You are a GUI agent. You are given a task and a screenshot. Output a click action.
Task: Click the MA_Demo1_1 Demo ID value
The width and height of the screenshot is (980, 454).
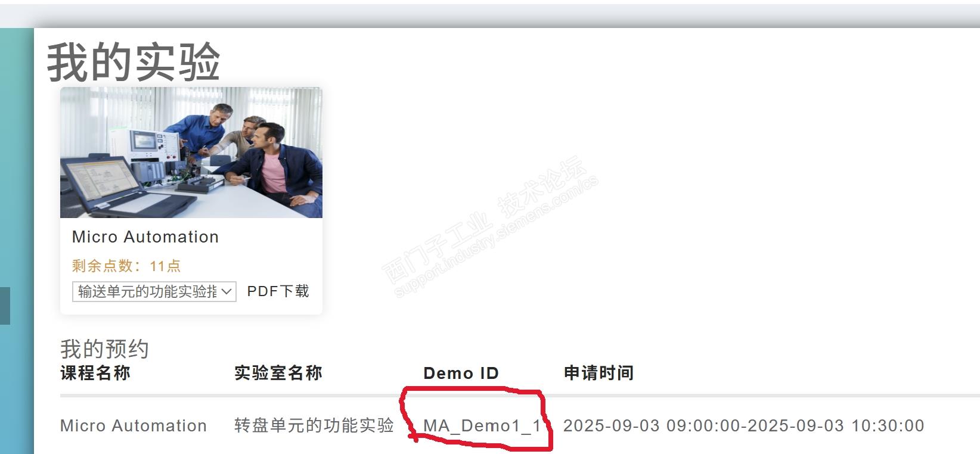point(482,426)
